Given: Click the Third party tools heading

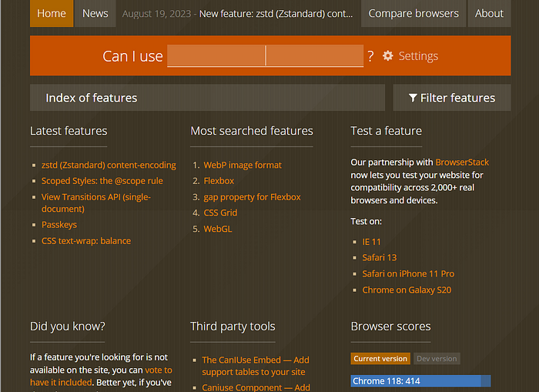Looking at the screenshot, I should coord(233,327).
